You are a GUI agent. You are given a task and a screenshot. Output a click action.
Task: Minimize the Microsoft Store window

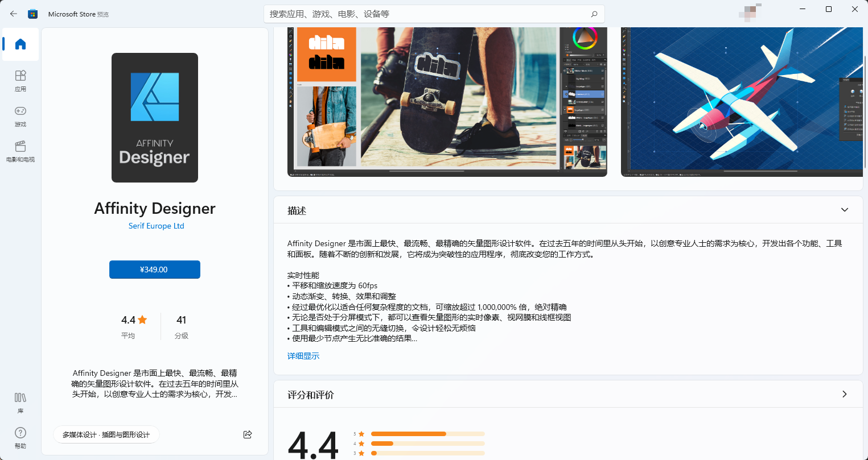tap(803, 9)
